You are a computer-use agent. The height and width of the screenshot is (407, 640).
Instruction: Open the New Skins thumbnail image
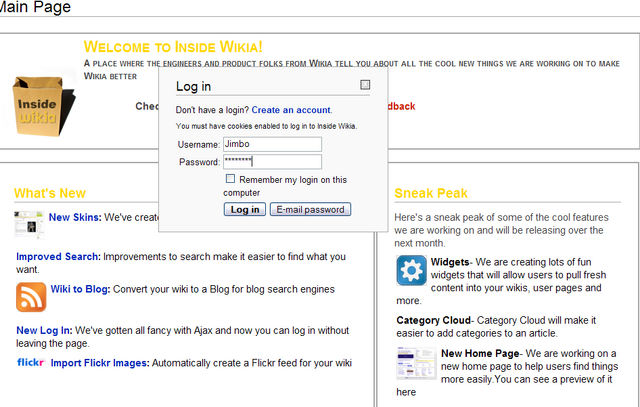click(29, 225)
